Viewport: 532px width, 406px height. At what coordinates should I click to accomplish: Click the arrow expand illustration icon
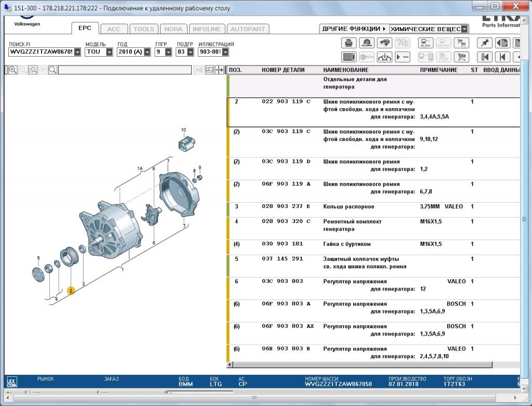click(219, 70)
